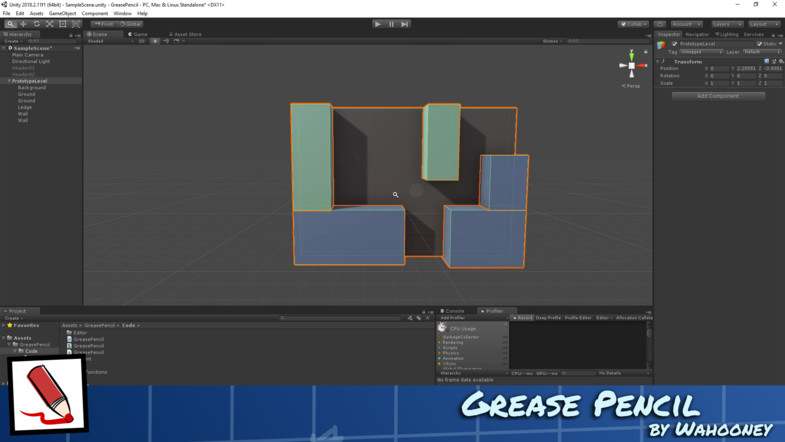Open the Account dropdown
The height and width of the screenshot is (442, 785).
[686, 24]
